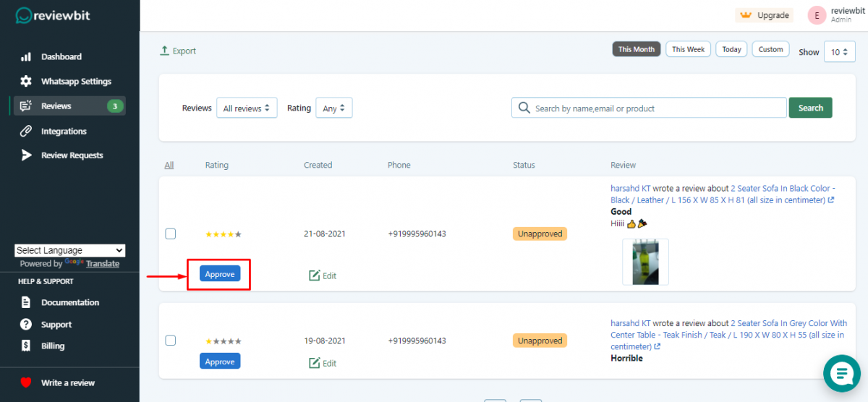Click Unapproved status badge of 19-08-2021 review
868x402 pixels.
tap(540, 341)
